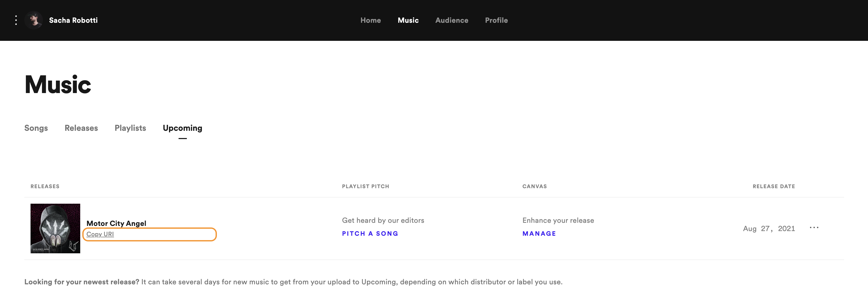The height and width of the screenshot is (305, 868).
Task: Copy URI of Motor City Angel
Action: tap(100, 234)
